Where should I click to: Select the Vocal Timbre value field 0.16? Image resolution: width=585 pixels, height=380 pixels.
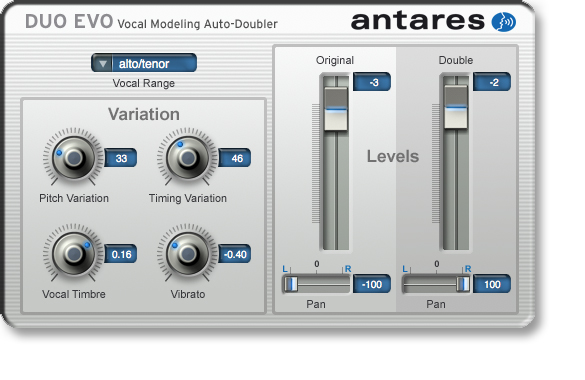click(121, 254)
